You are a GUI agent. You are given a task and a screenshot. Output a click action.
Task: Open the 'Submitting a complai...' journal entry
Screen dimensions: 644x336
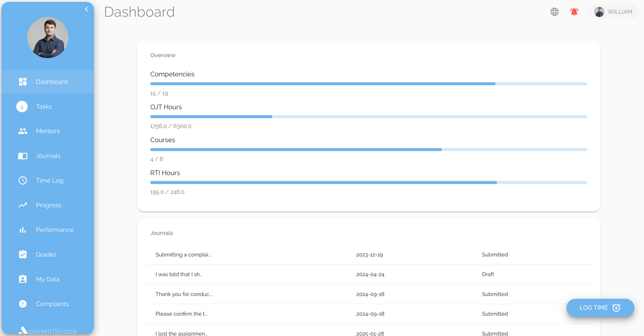[183, 255]
